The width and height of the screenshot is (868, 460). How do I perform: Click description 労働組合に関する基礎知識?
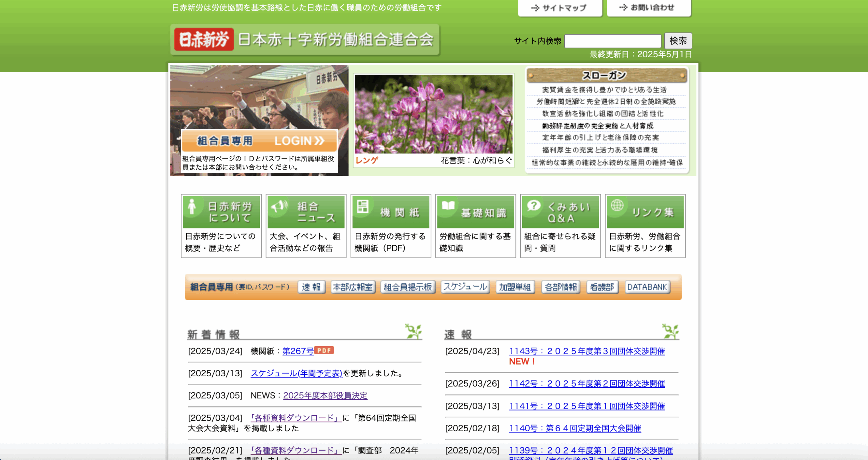tap(475, 242)
